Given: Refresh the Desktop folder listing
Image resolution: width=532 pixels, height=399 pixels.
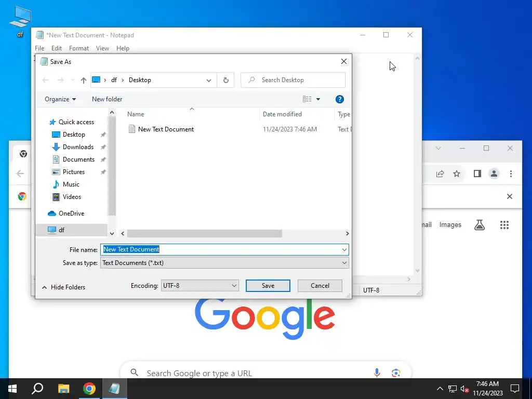Looking at the screenshot, I should pos(225,80).
